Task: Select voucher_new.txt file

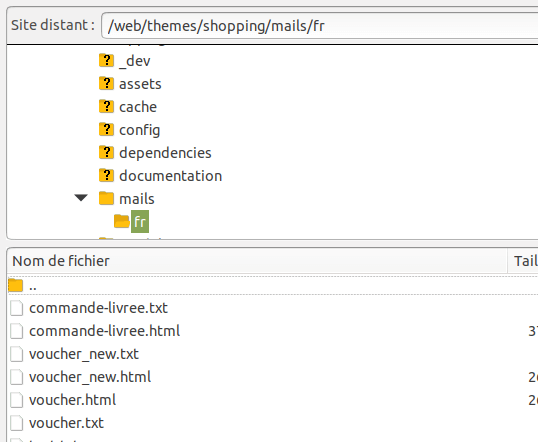Action: [x=84, y=354]
